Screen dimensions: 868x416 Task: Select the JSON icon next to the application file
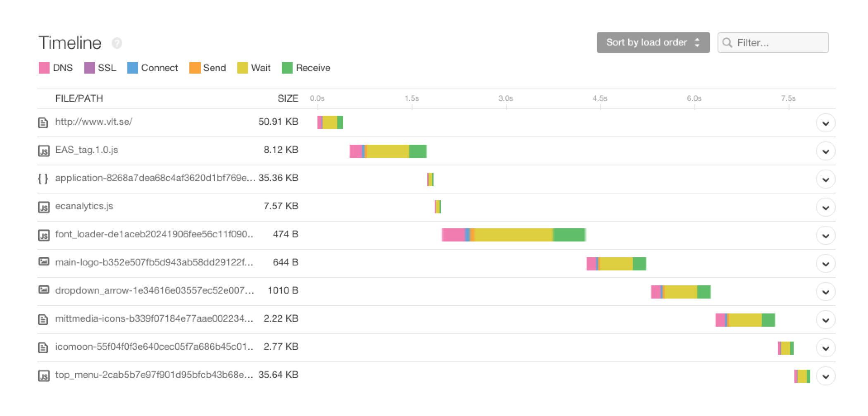click(x=44, y=179)
